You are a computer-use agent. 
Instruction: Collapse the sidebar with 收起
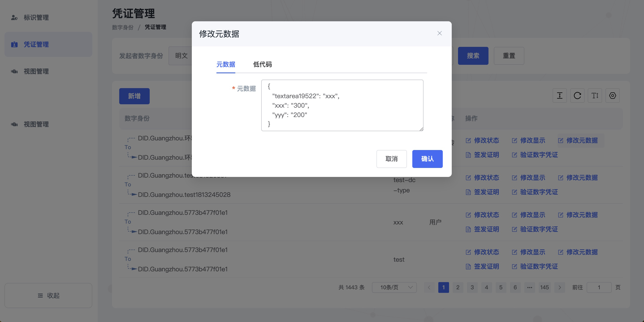click(x=48, y=295)
